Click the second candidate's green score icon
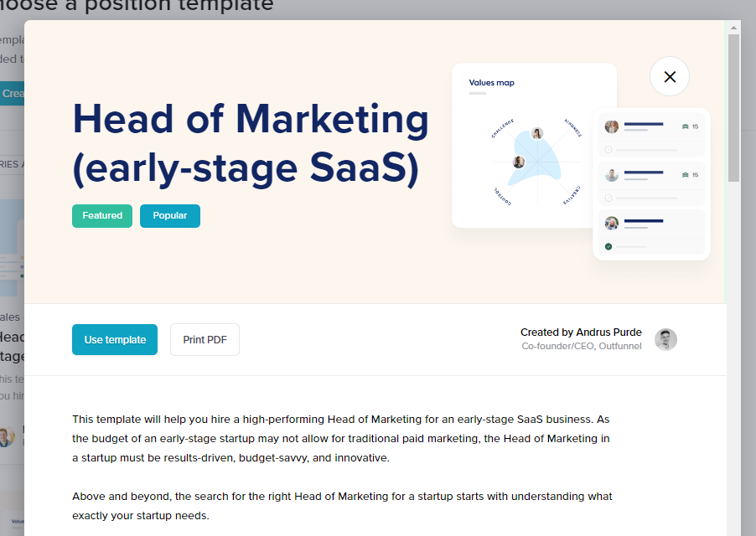Screen dimensions: 756x536 [x=685, y=175]
